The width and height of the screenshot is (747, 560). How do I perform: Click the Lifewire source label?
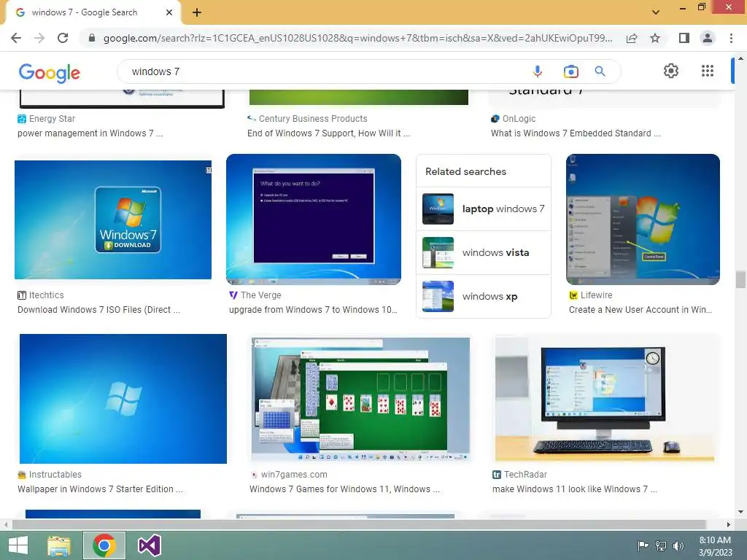pyautogui.click(x=596, y=295)
